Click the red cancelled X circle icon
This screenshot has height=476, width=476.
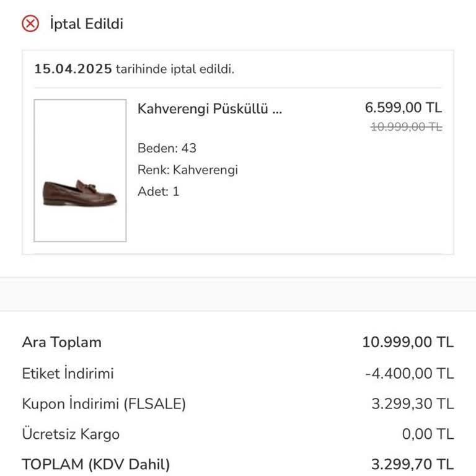pos(30,24)
